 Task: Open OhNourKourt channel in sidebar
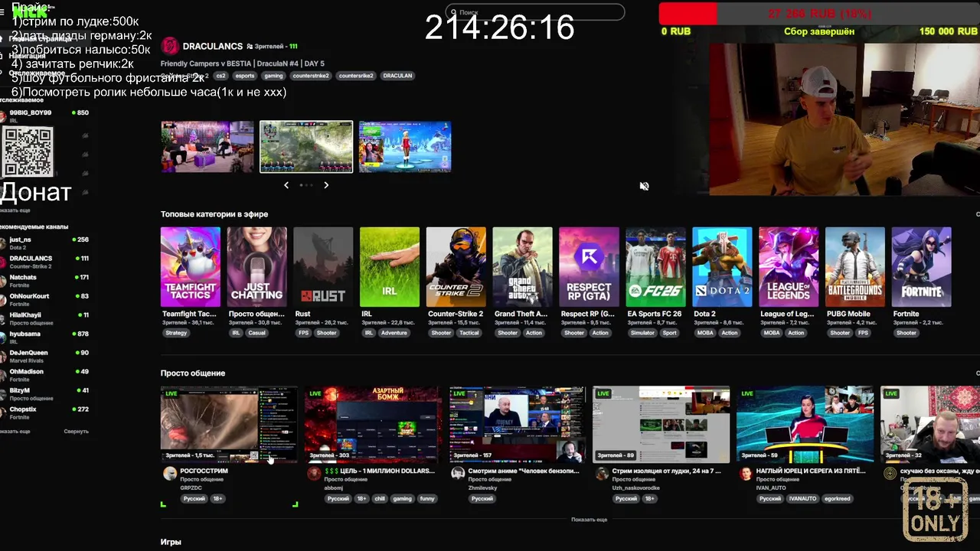coord(44,300)
